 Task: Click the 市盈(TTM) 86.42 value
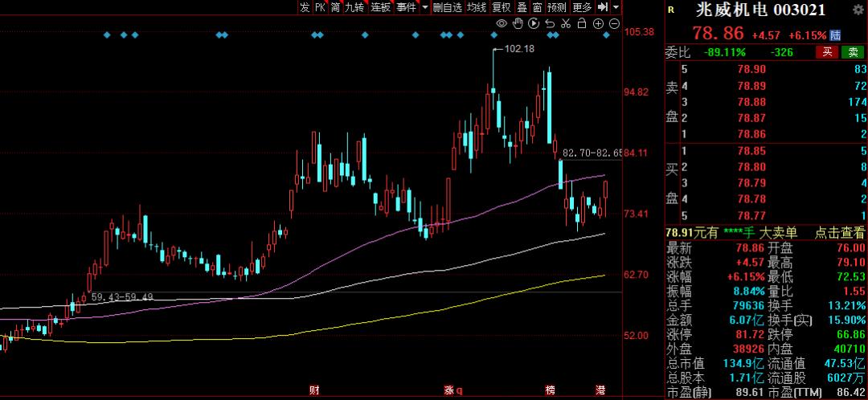[850, 394]
